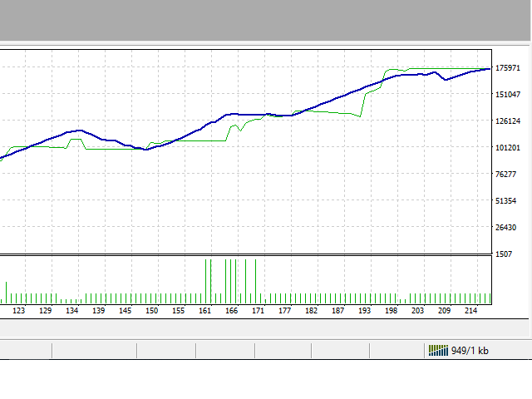Click the x-axis label 171

259,310
